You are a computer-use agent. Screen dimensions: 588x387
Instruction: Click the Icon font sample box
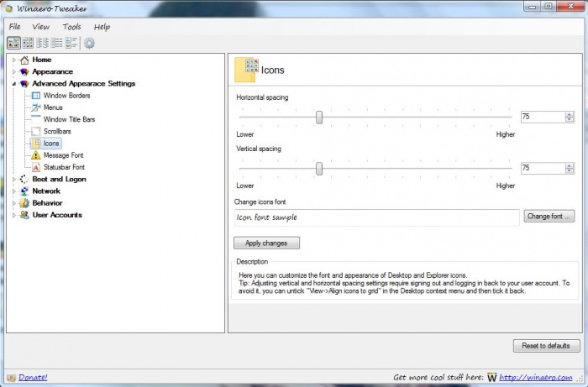[x=377, y=217]
